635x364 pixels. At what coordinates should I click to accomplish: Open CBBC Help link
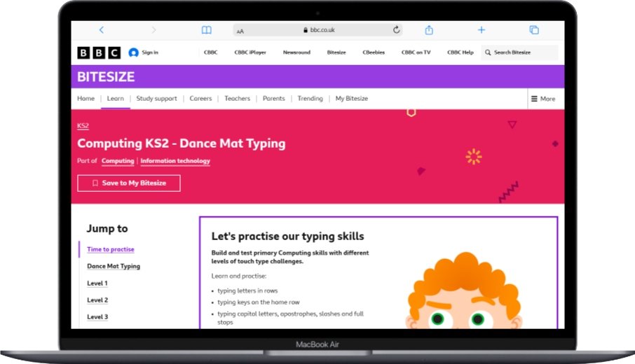460,52
